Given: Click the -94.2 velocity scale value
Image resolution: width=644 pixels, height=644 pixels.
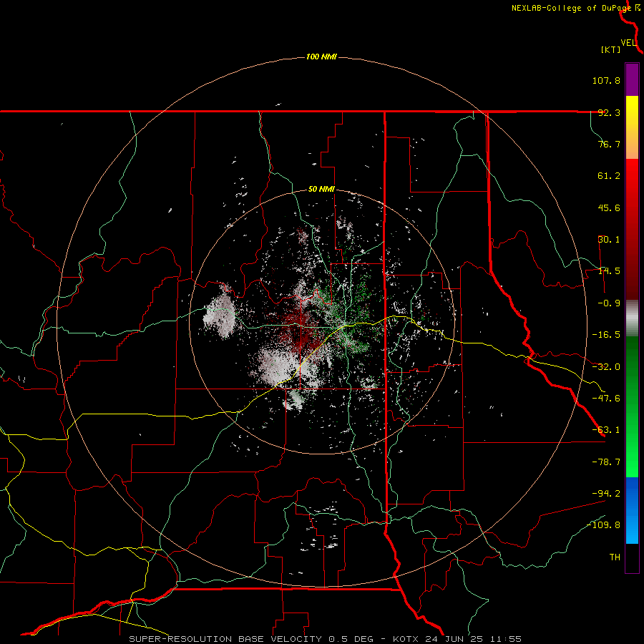Looking at the screenshot, I should pos(606,494).
